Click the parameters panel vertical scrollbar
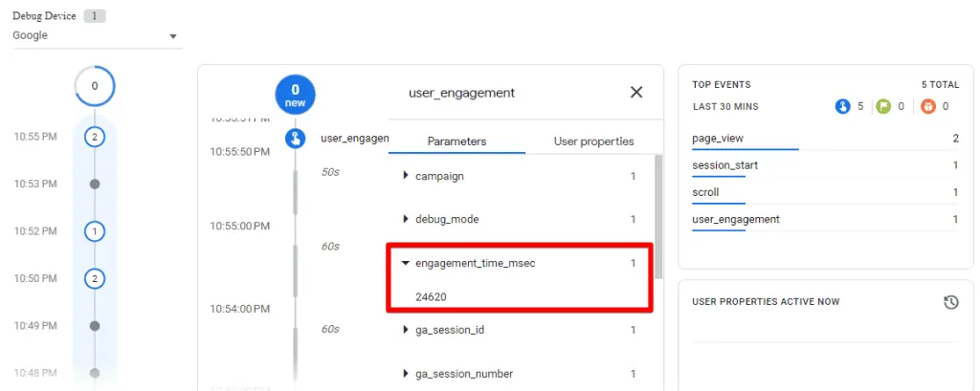Image resolution: width=980 pixels, height=391 pixels. 657,215
